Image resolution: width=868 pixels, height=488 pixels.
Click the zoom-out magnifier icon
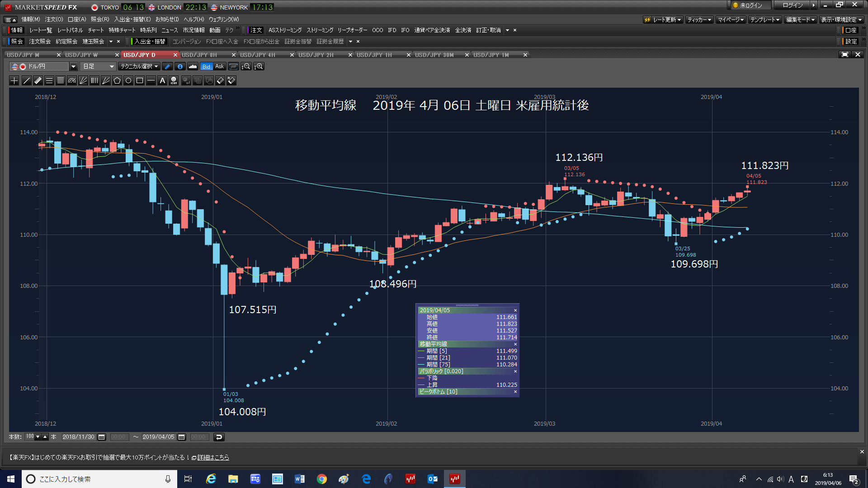(x=246, y=66)
